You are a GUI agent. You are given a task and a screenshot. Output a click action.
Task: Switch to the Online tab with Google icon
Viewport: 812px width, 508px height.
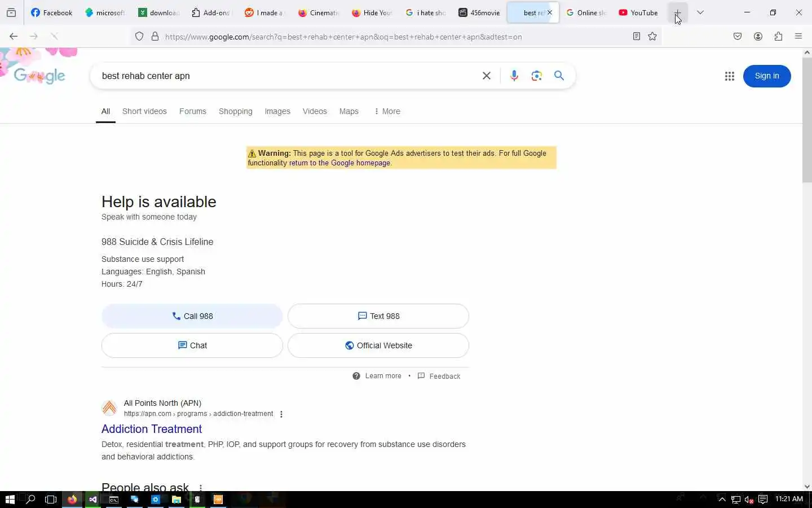point(586,12)
